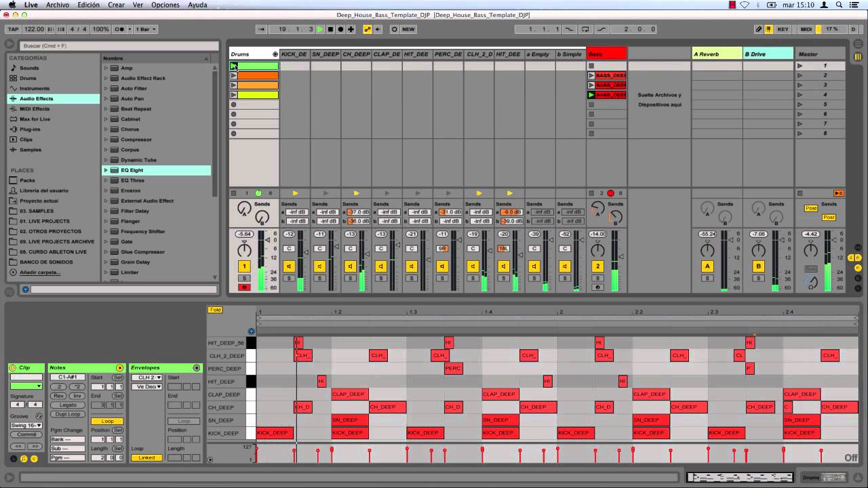Click the Re-enable Automation arrow button
Viewport: 868px width, 488px height.
[378, 29]
